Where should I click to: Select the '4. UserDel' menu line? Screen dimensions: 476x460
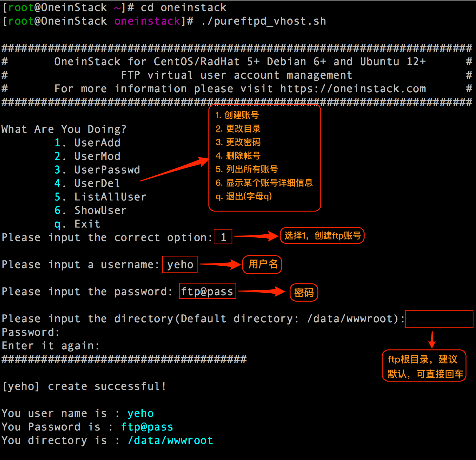tap(87, 183)
